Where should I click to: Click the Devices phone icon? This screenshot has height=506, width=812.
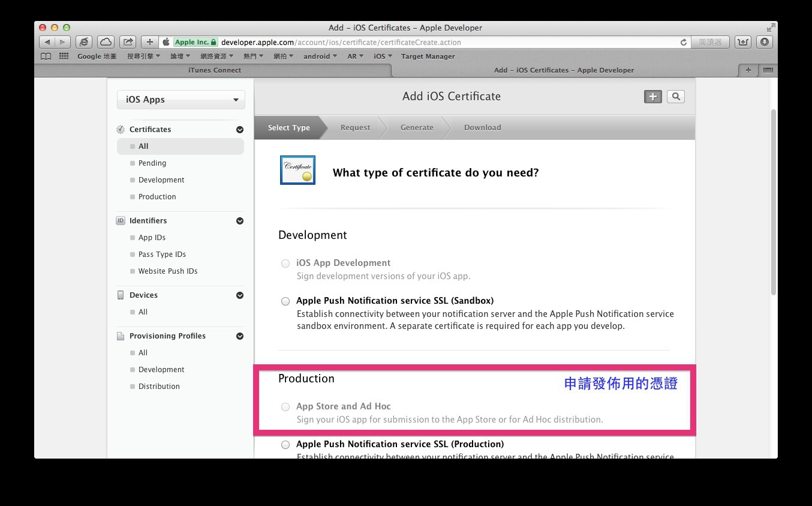coord(121,295)
